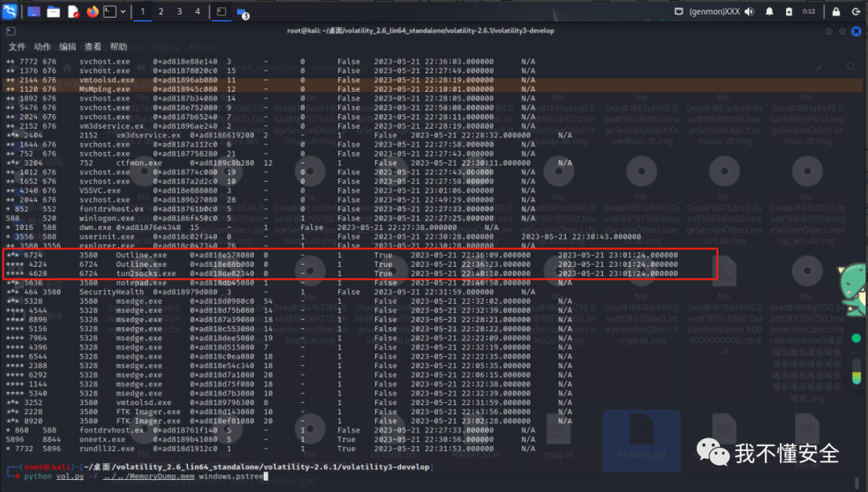The height and width of the screenshot is (492, 868).
Task: Click the log out icon in panel
Action: (856, 11)
